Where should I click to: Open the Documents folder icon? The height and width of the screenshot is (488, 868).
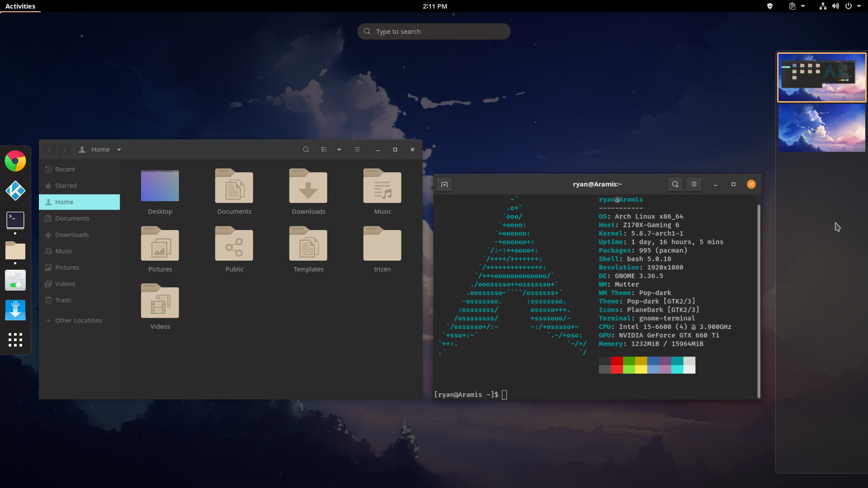[x=234, y=186]
